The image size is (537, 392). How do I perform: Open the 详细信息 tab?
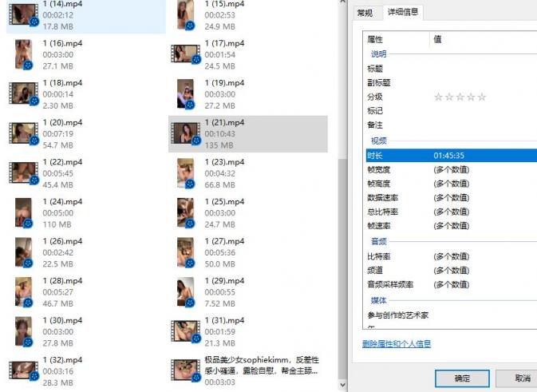point(403,13)
